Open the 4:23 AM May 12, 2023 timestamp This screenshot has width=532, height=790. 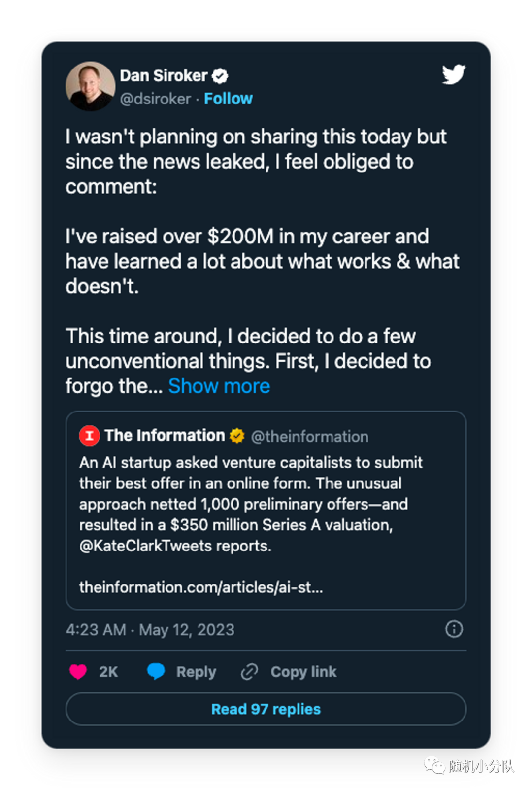150,629
